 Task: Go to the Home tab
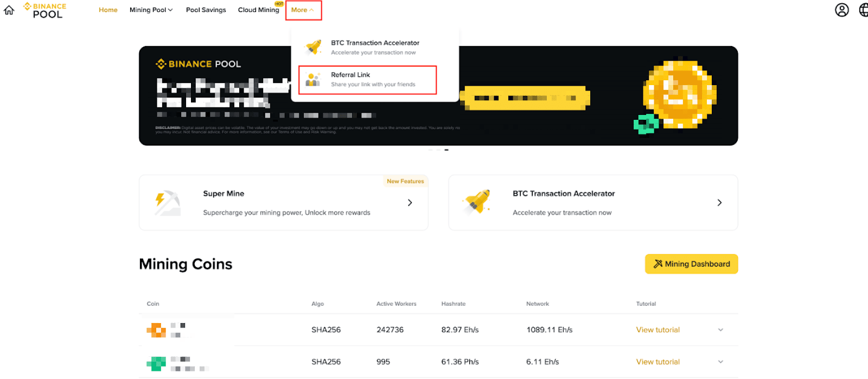(108, 10)
